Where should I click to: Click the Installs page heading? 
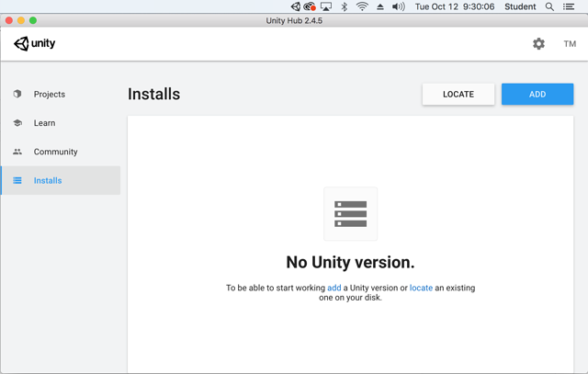coord(153,94)
